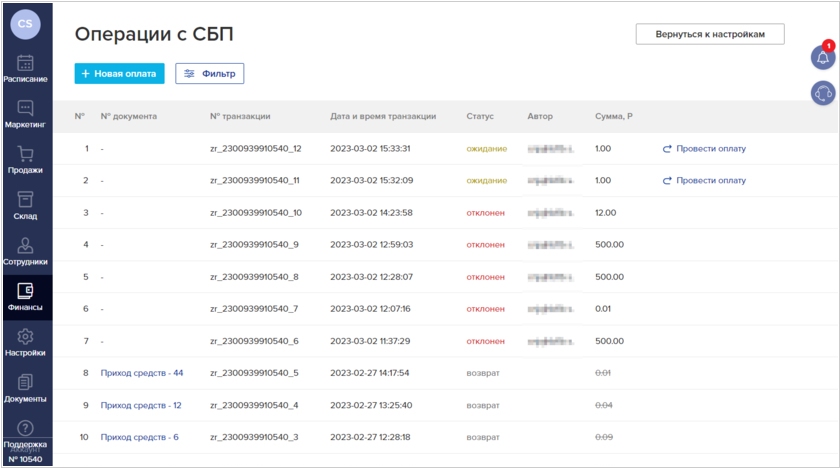Screen dimensions: 840x468
Task: Click Вернуться к настройкам button
Action: point(710,34)
